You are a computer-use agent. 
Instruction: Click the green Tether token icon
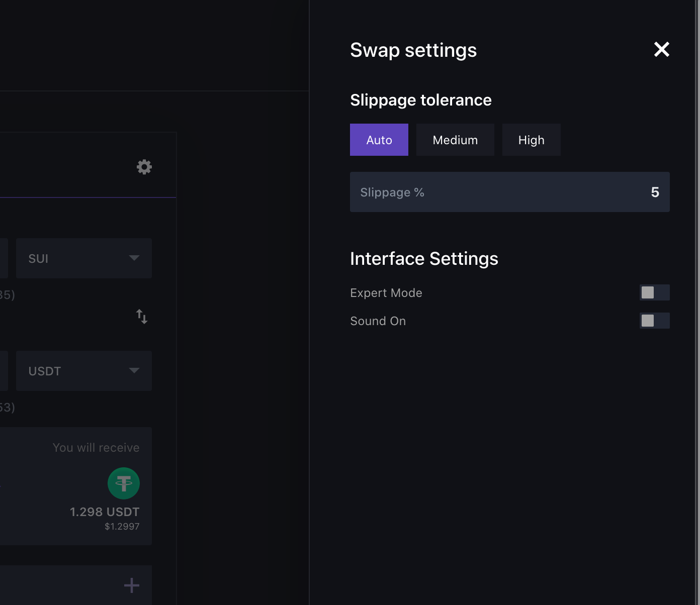(x=124, y=483)
